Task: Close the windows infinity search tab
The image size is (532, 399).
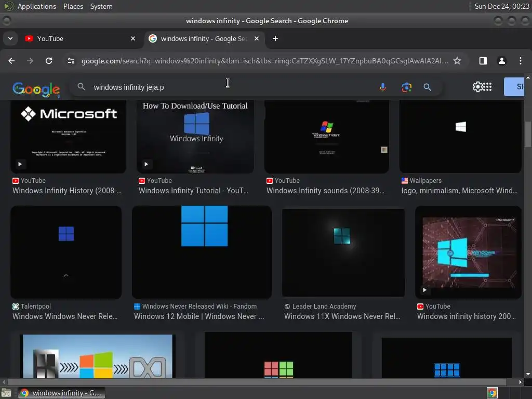Action: pos(257,38)
